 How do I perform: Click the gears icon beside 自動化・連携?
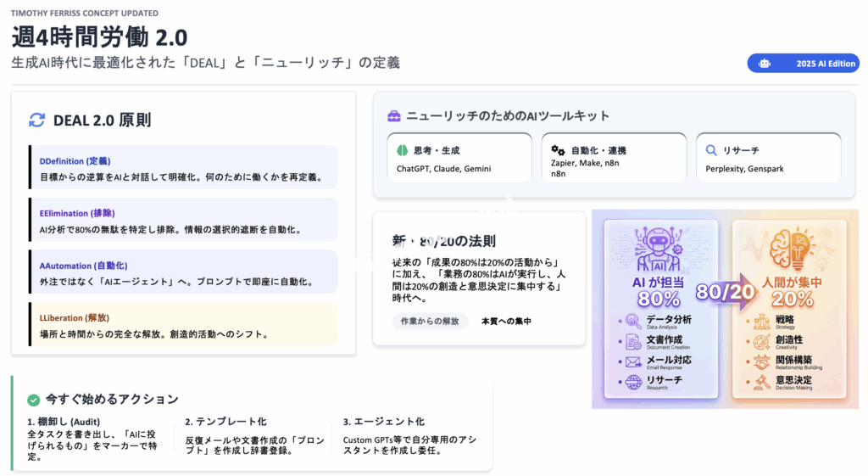coord(558,150)
